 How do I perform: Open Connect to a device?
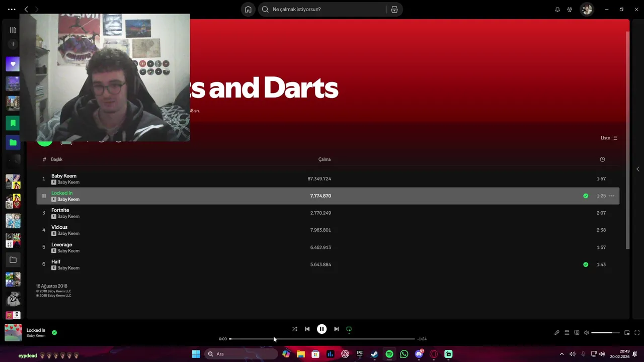tap(577, 332)
